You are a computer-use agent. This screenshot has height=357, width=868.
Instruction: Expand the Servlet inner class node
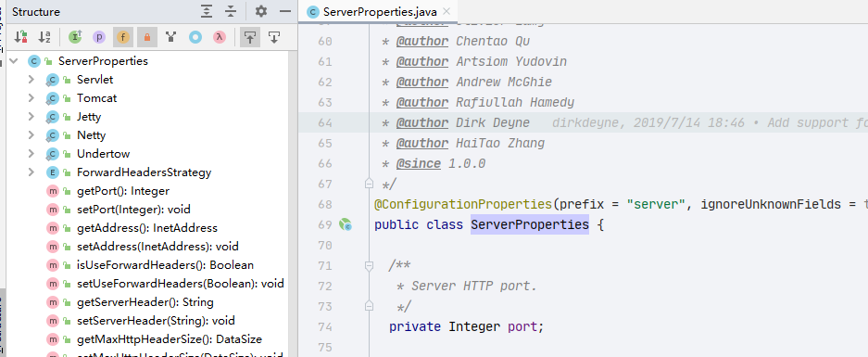(x=31, y=79)
